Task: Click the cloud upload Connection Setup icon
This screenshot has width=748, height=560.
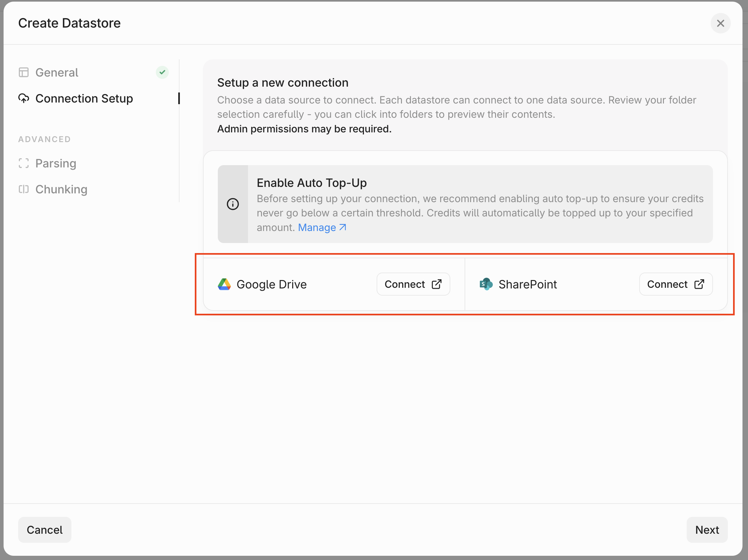Action: 24,98
